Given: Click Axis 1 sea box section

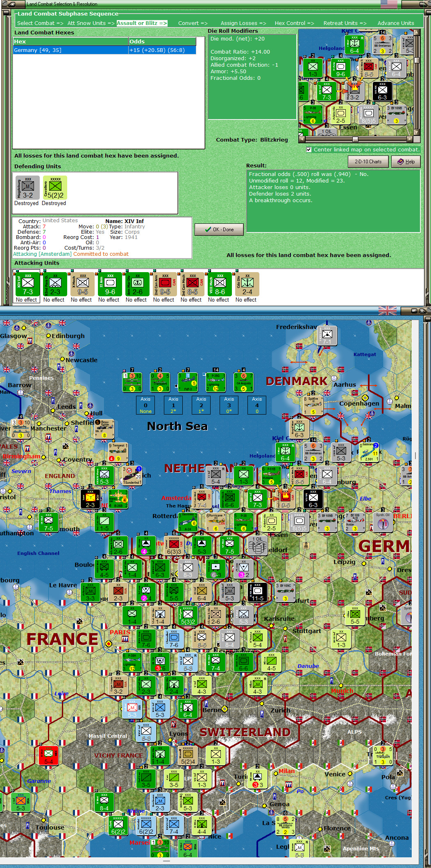Looking at the screenshot, I should pos(173,405).
